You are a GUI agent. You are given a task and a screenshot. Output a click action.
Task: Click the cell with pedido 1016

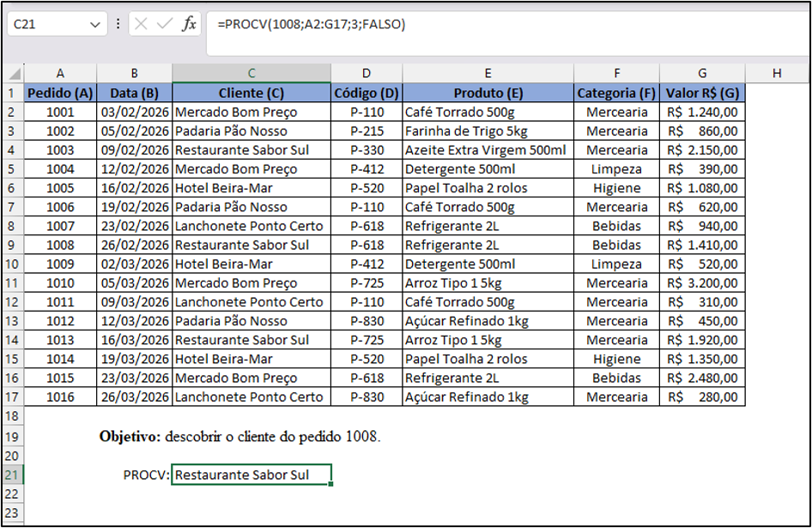pos(60,397)
